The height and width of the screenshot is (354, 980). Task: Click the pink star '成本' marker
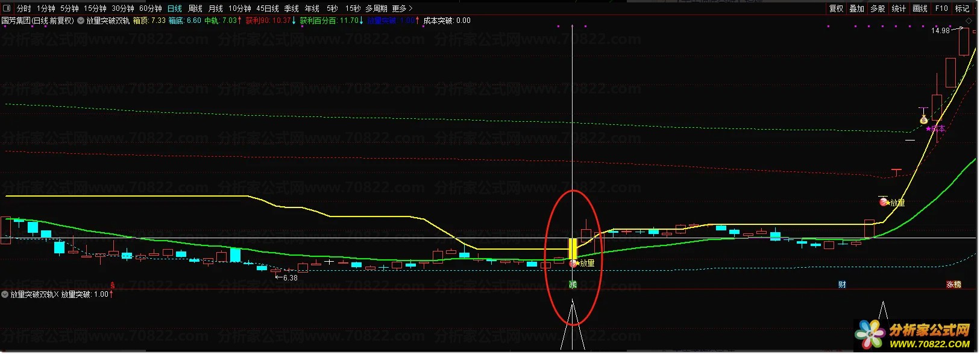coord(935,129)
